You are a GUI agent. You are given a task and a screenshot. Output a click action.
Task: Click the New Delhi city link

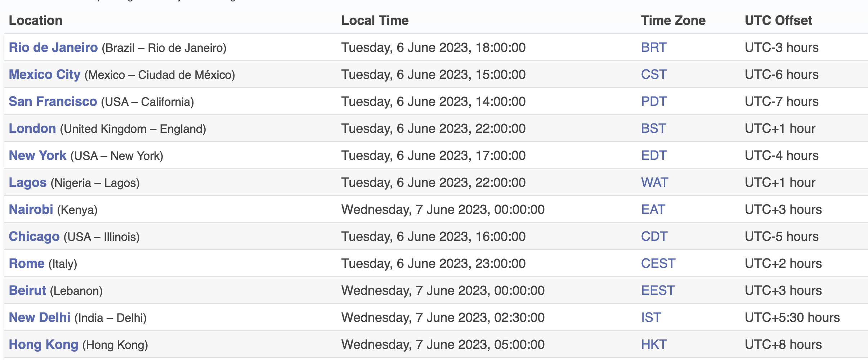click(x=40, y=318)
